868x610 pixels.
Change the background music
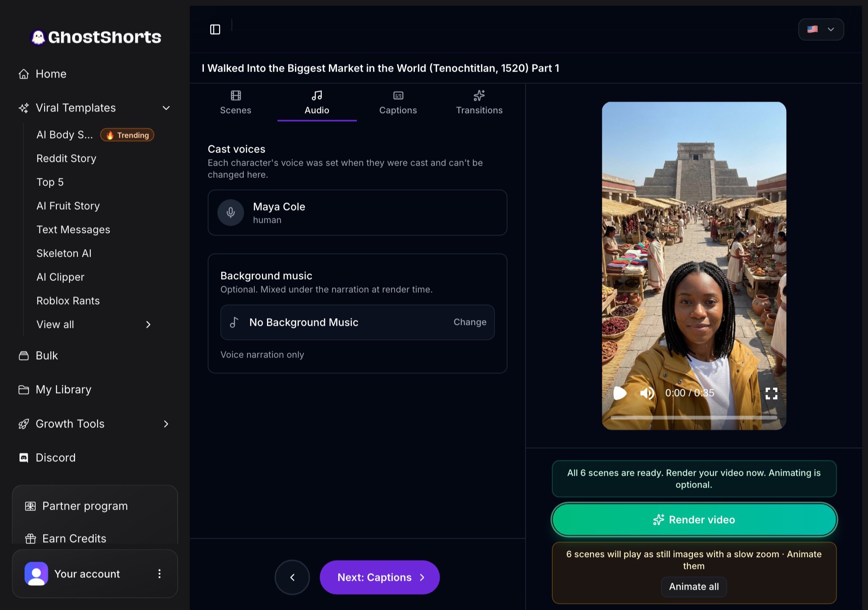[x=470, y=322]
